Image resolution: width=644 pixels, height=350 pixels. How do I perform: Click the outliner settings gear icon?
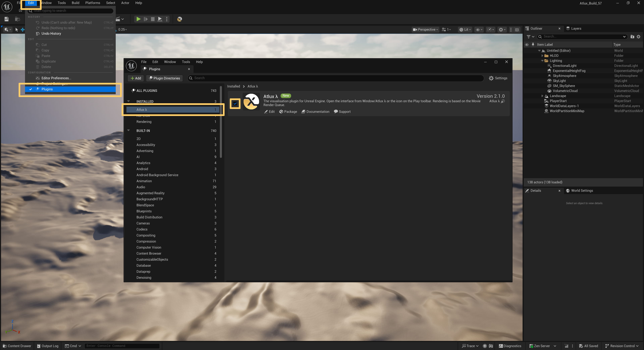638,37
